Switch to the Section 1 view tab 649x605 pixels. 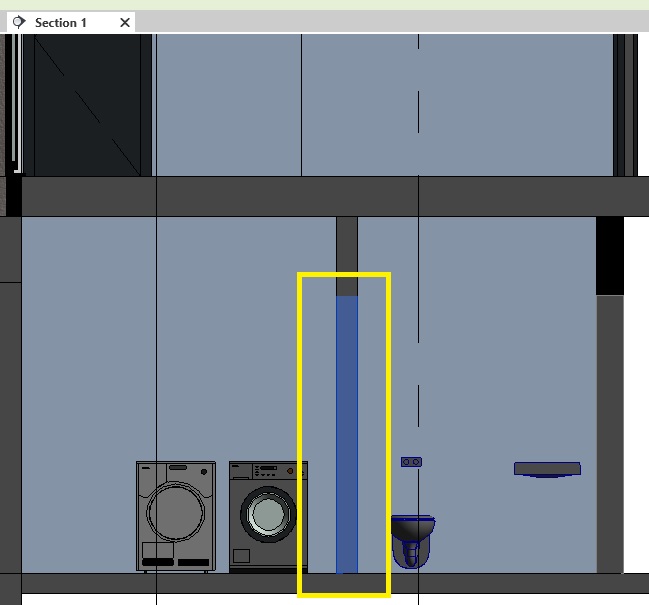click(x=61, y=22)
